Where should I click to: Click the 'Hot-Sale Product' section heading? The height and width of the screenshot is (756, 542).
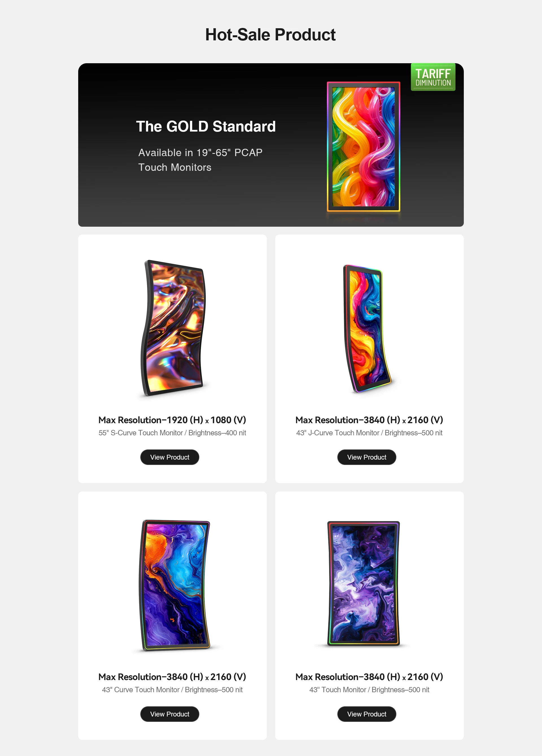270,35
